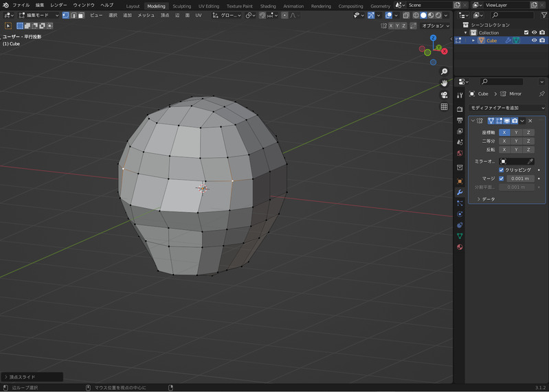Click the マージ distance value field

(519, 178)
